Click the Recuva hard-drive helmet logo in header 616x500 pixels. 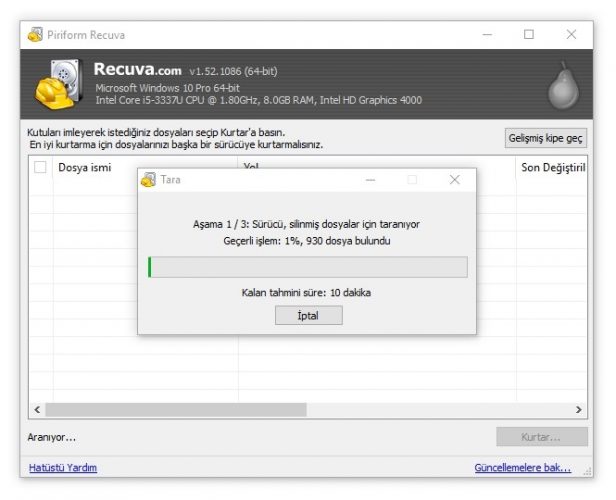click(x=59, y=84)
